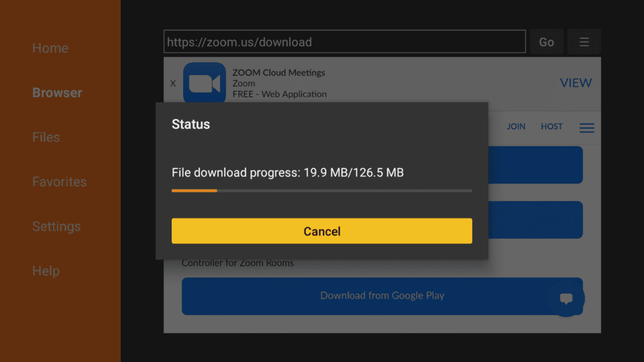The width and height of the screenshot is (644, 362).
Task: Click the URL address field
Action: (345, 42)
